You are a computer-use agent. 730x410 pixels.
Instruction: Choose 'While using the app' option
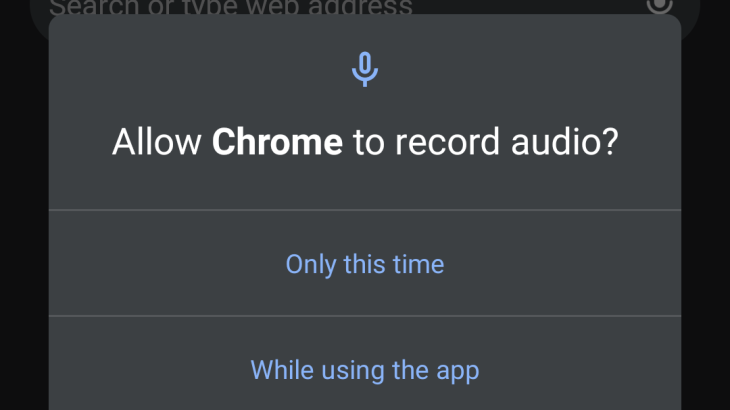(365, 370)
